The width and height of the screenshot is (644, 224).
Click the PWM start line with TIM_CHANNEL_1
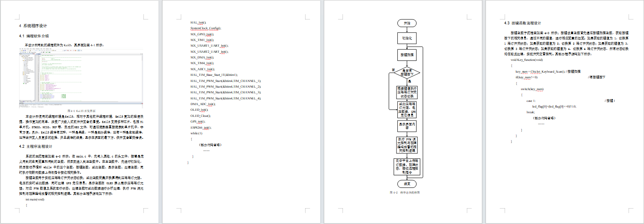pyautogui.click(x=226, y=81)
